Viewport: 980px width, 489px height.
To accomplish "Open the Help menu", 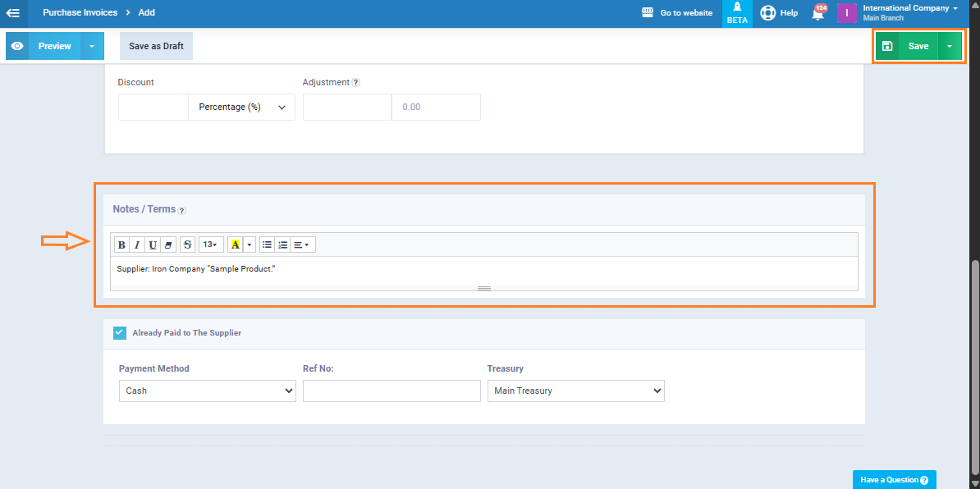I will [x=779, y=13].
